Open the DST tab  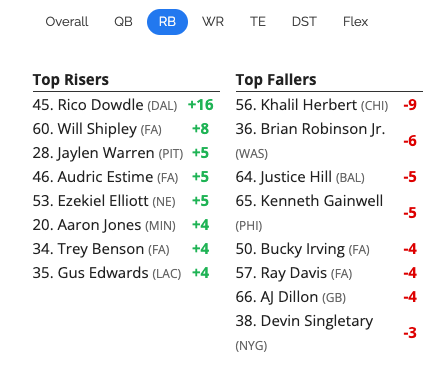(x=304, y=22)
